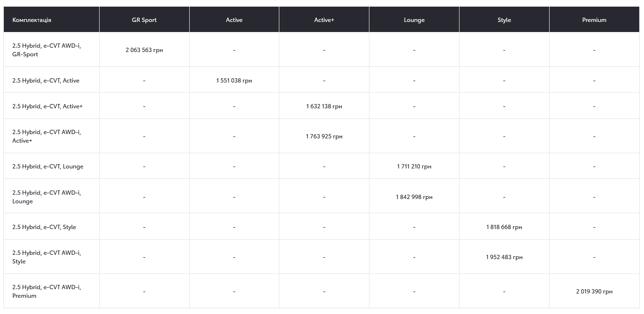The width and height of the screenshot is (644, 314).
Task: Click the Lounge column header
Action: pos(414,20)
